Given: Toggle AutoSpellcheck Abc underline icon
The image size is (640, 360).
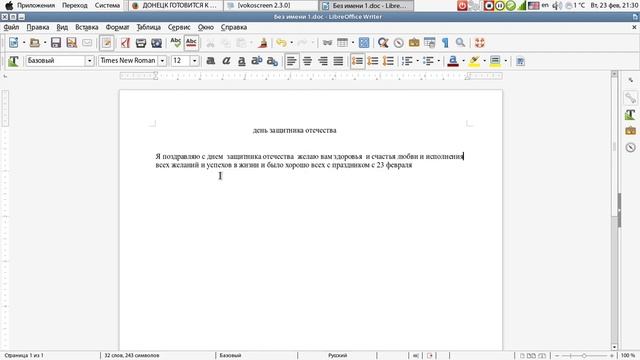Looking at the screenshot, I should pyautogui.click(x=191, y=43).
